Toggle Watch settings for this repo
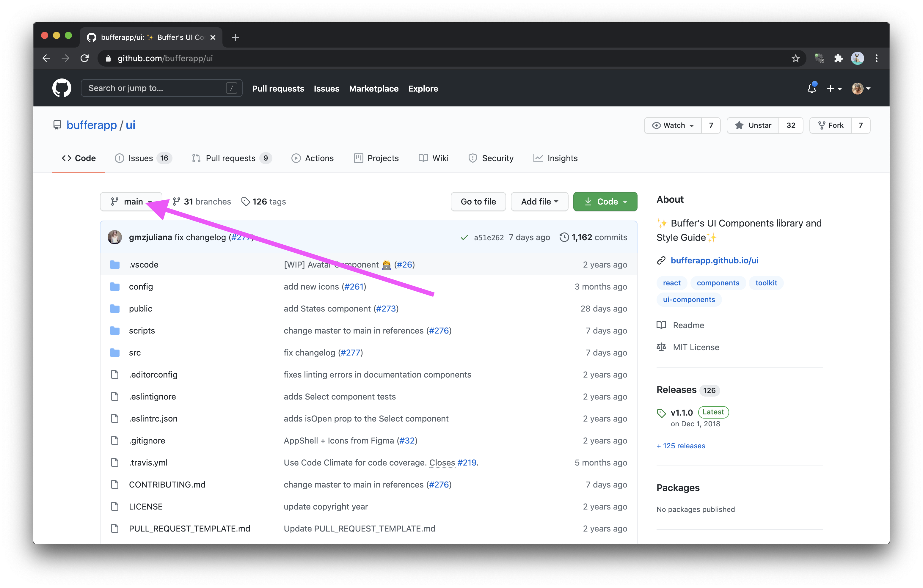The height and width of the screenshot is (588, 923). coord(672,125)
